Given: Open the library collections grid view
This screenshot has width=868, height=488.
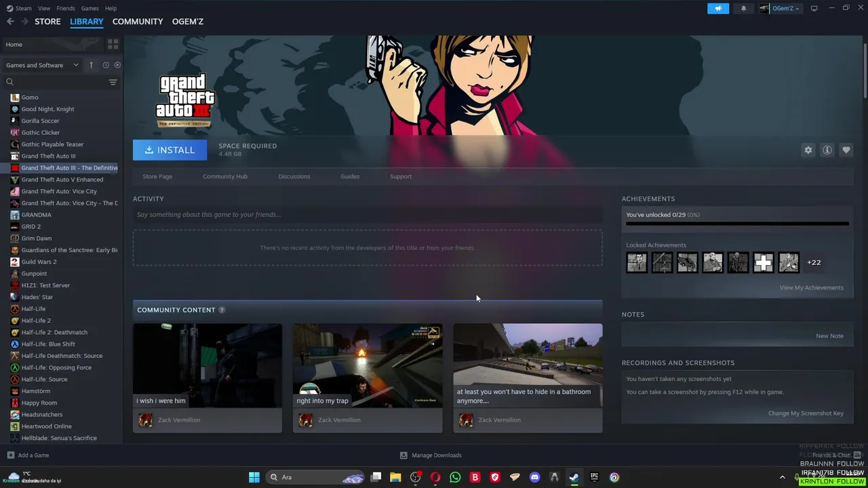Looking at the screenshot, I should point(113,44).
